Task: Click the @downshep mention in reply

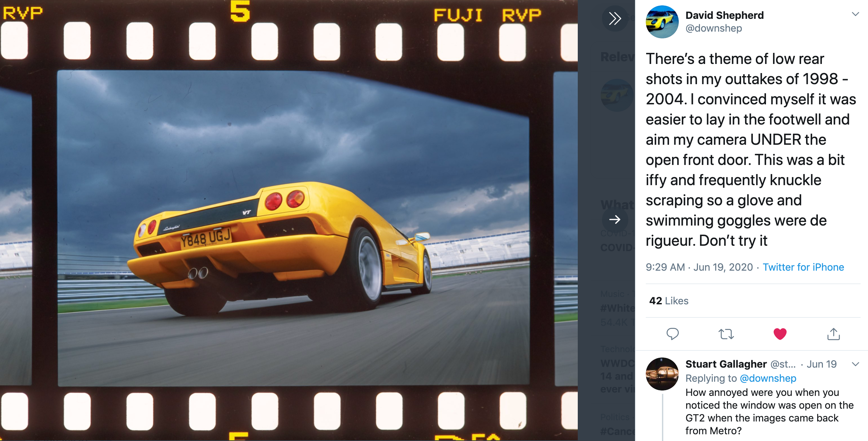Action: pyautogui.click(x=768, y=378)
